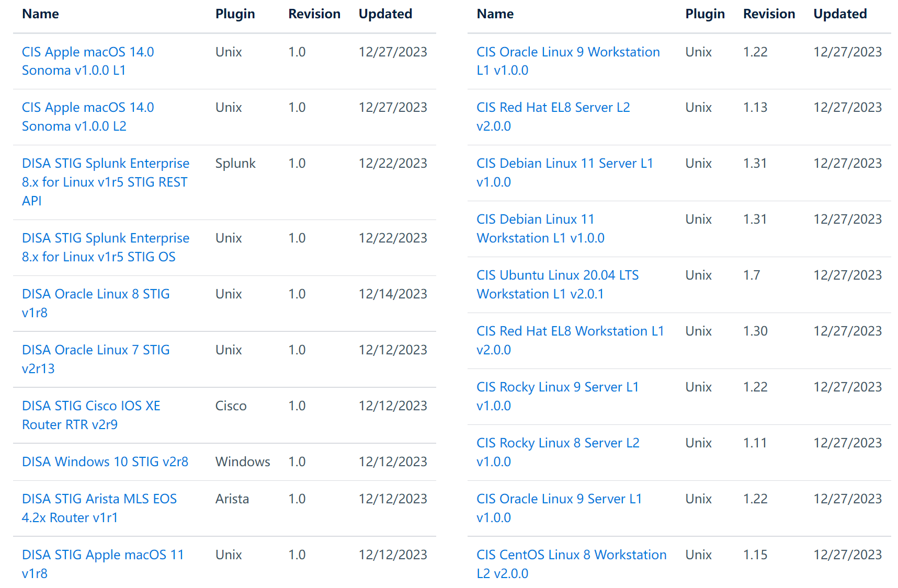Select revision 1.22 for Rocky Linux 9 Server

pos(755,387)
